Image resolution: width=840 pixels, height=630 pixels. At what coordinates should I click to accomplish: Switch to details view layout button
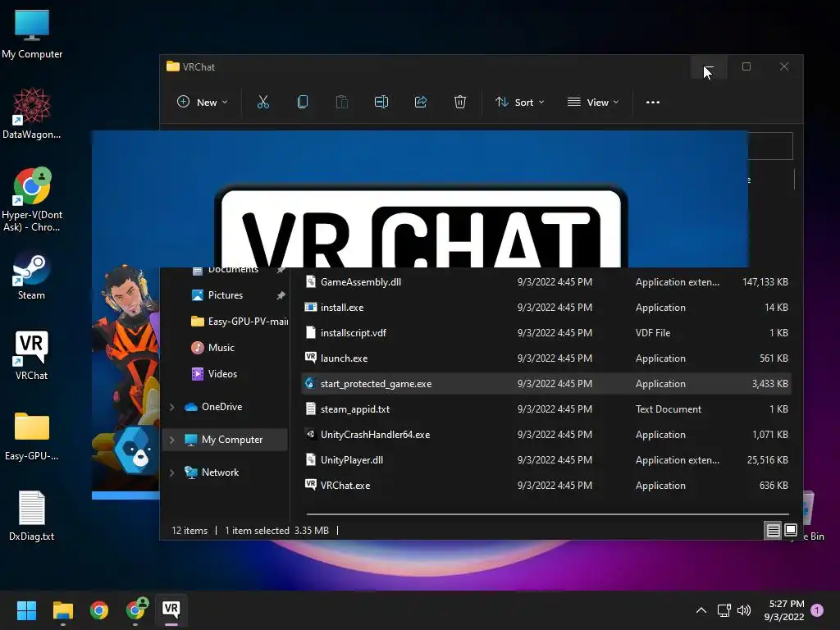point(773,531)
